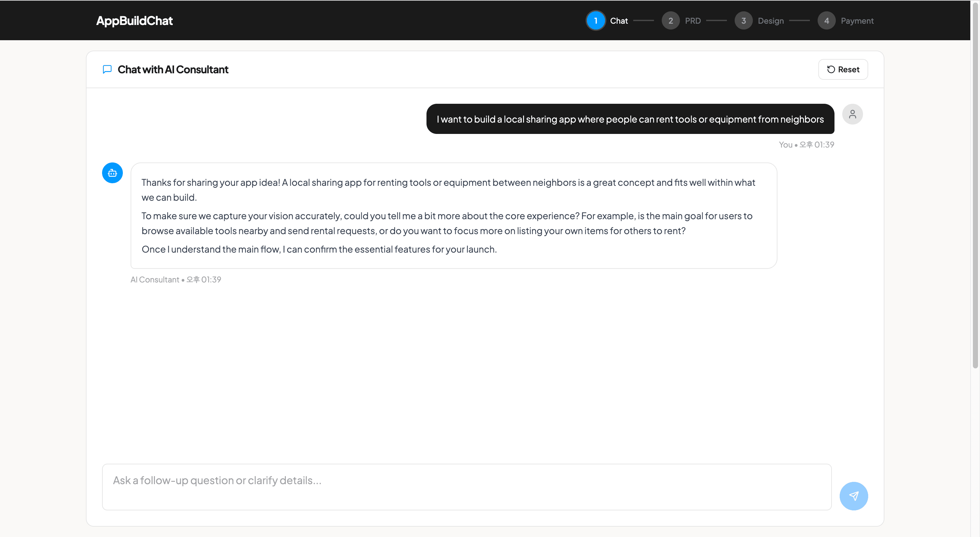Select step 3 circle for Design
Viewport: 980px width, 537px height.
743,20
